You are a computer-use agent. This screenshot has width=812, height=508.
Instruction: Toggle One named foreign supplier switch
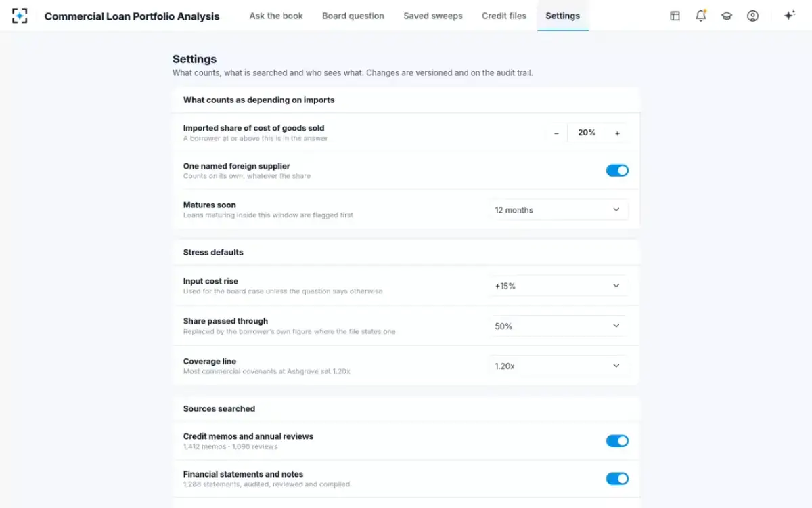[617, 171]
